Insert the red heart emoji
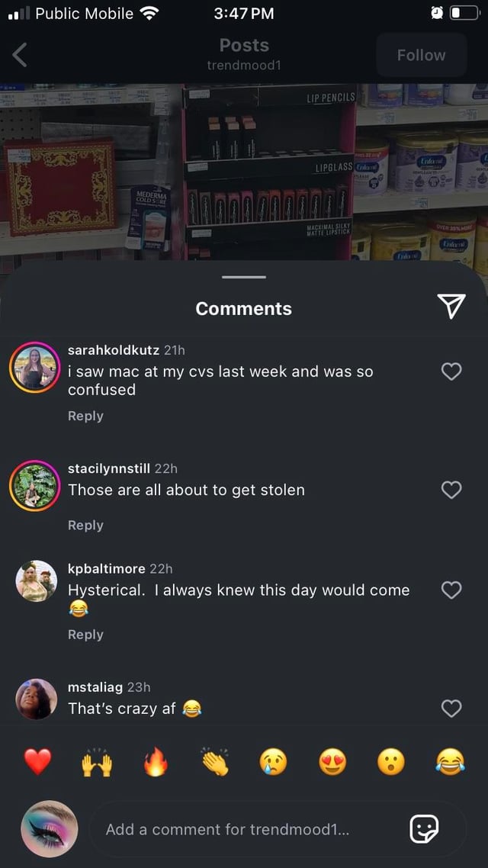Screen dimensions: 488x868 click(37, 762)
